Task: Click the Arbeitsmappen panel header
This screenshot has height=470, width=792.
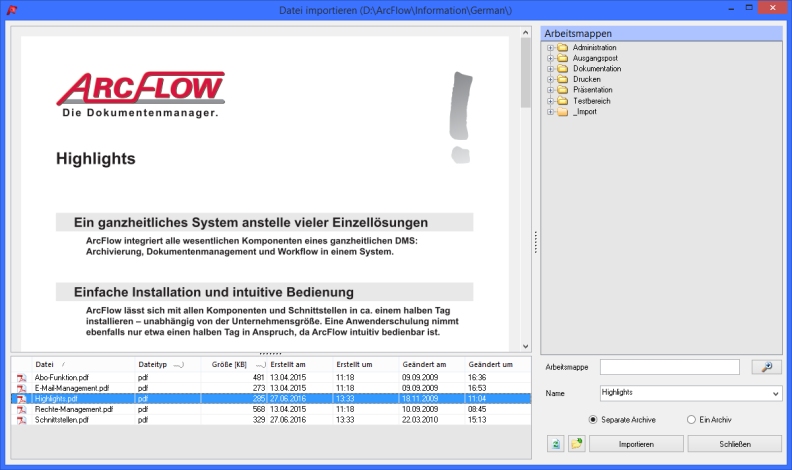Action: pos(661,33)
